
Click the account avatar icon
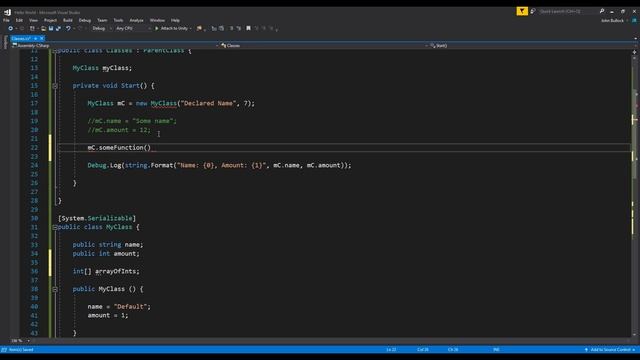[634, 20]
